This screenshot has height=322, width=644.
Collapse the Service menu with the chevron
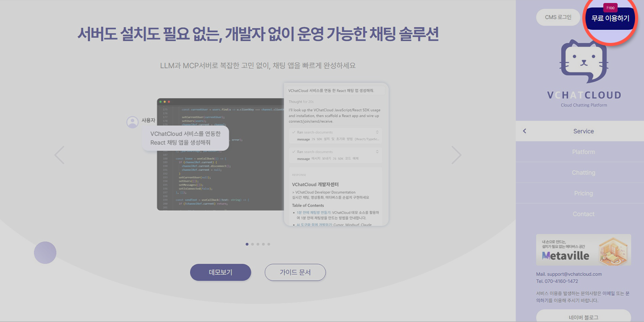tap(524, 131)
